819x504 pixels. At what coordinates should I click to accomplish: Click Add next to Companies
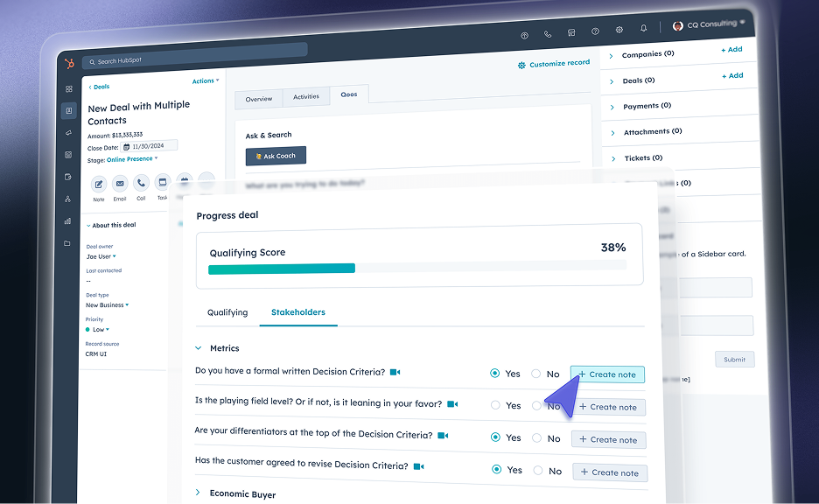[731, 49]
